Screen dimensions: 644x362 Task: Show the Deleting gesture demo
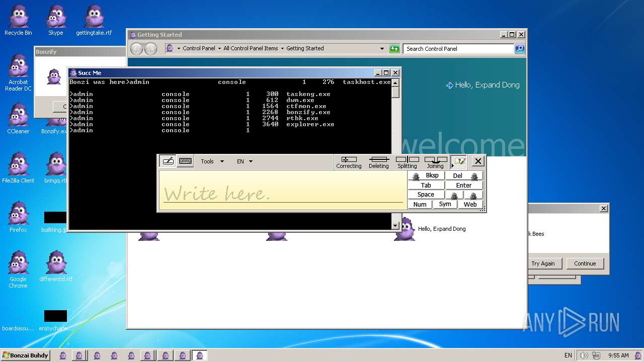tap(379, 162)
